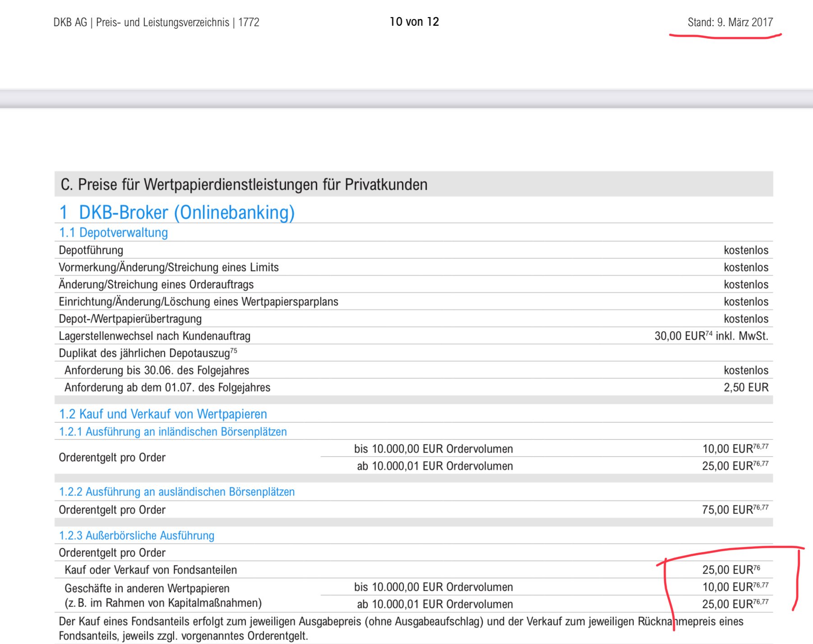Image resolution: width=813 pixels, height=644 pixels.
Task: Click 'Kauf oder Verkauf von Fondsanteilen' label
Action: (151, 569)
